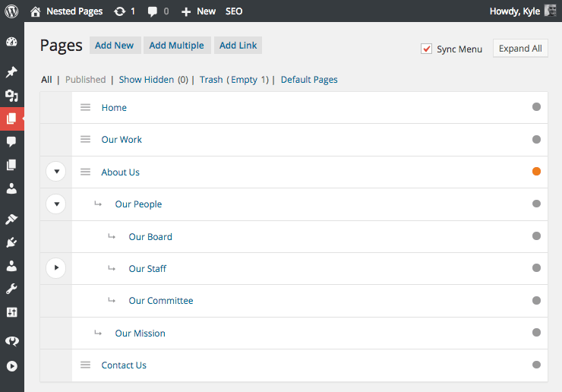Collapse the Our People subpages
The image size is (562, 392).
(56, 204)
